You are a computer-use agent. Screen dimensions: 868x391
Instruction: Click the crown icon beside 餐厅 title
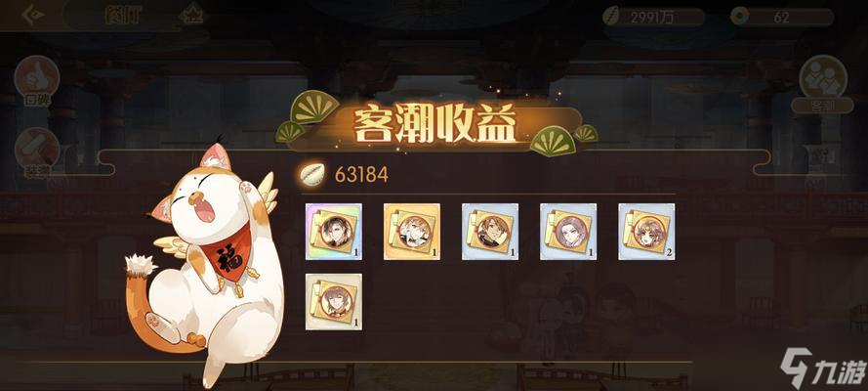tap(191, 16)
